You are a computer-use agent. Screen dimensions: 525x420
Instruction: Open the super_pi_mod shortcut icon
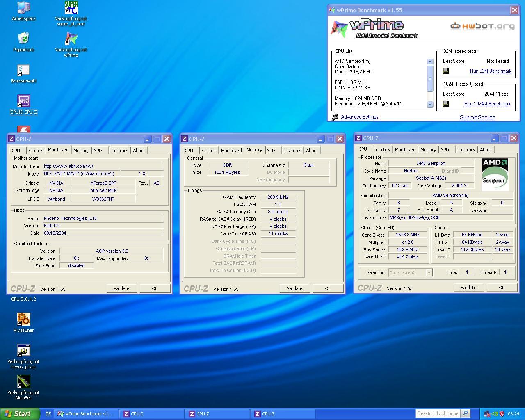coord(71,13)
